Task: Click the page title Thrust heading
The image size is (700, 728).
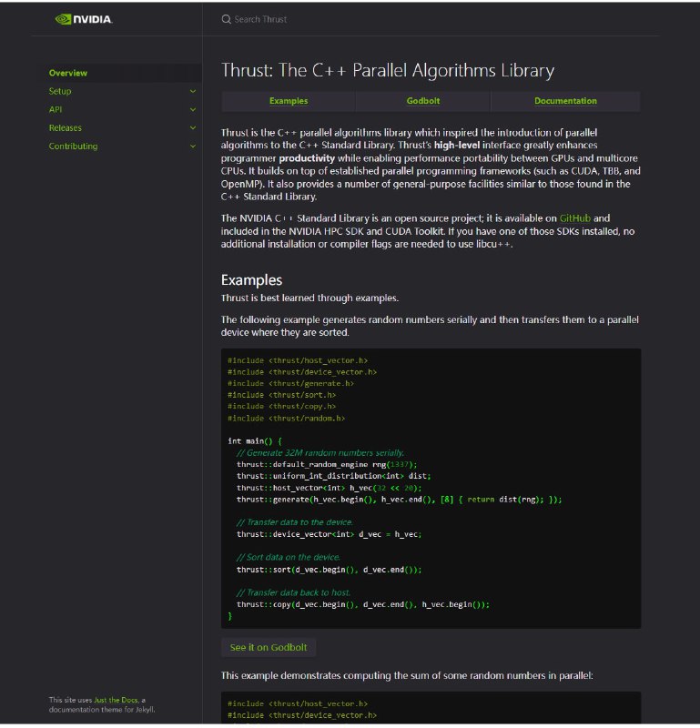Action: [x=388, y=70]
